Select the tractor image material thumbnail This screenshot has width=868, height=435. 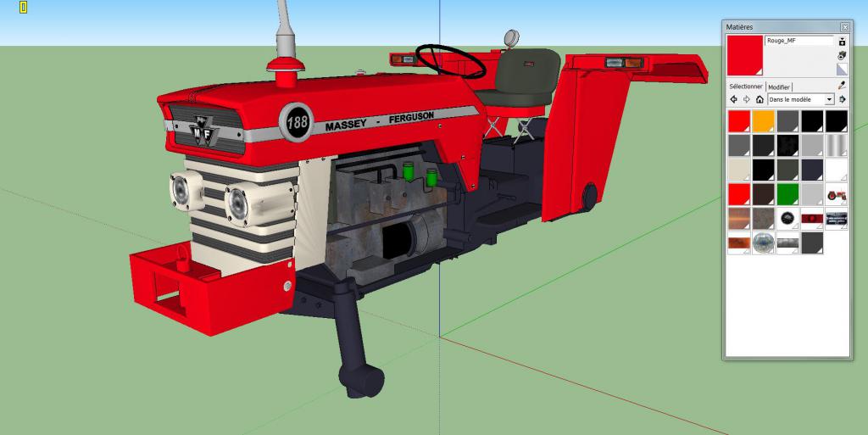[836, 195]
